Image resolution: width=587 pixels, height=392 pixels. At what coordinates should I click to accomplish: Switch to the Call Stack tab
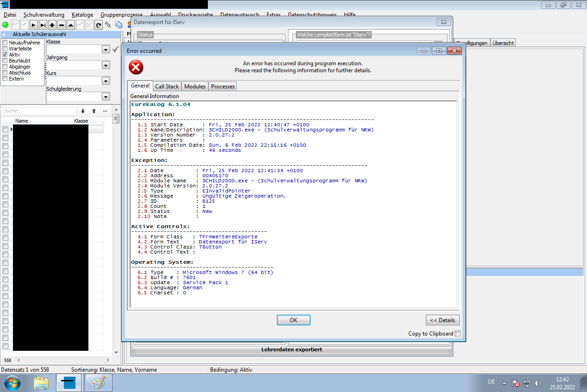pyautogui.click(x=167, y=87)
